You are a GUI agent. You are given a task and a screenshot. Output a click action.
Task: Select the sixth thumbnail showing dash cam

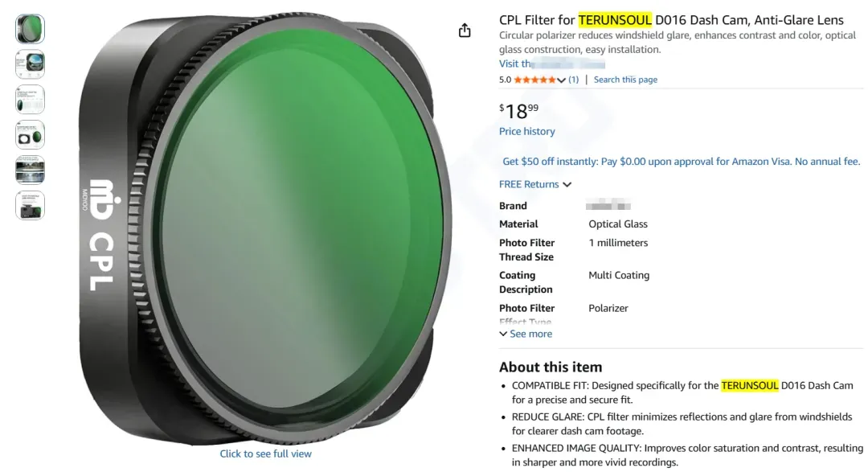[x=30, y=206]
